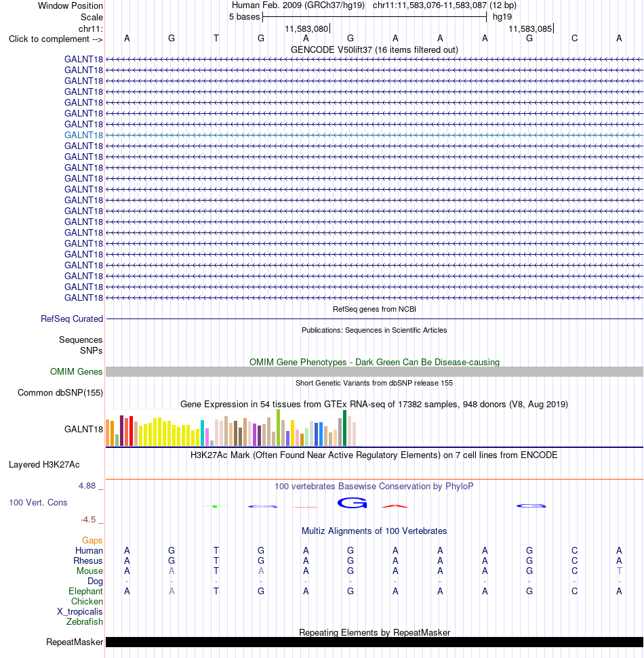Click the large blue G in PhyloP track
The height and width of the screenshot is (658, 644).
(x=352, y=503)
